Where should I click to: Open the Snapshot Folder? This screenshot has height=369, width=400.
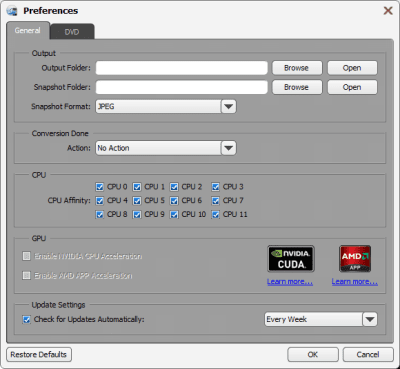point(352,87)
